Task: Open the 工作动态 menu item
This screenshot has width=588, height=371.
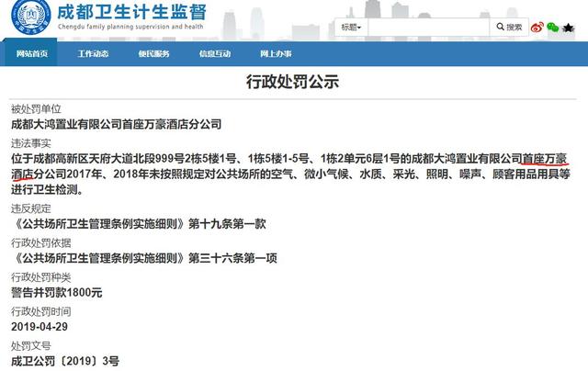Action: click(93, 53)
